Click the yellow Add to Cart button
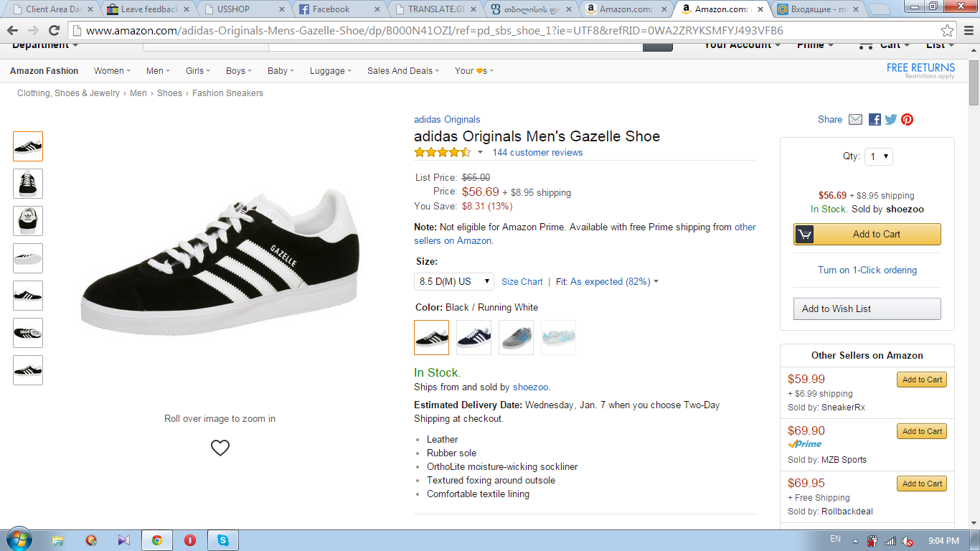This screenshot has width=980, height=551. pos(867,234)
